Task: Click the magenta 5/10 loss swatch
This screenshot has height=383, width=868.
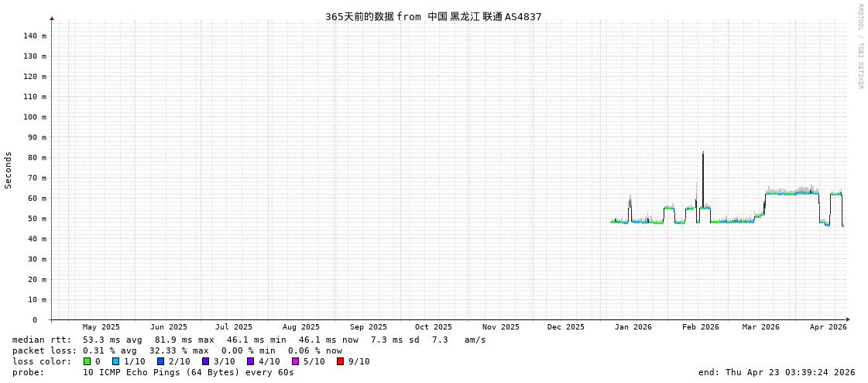Action: 295,361
